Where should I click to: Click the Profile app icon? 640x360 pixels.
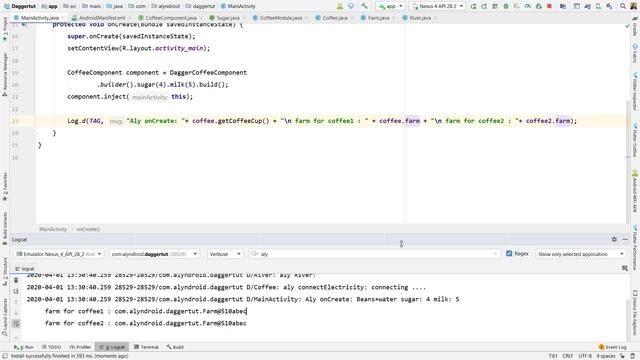click(528, 6)
